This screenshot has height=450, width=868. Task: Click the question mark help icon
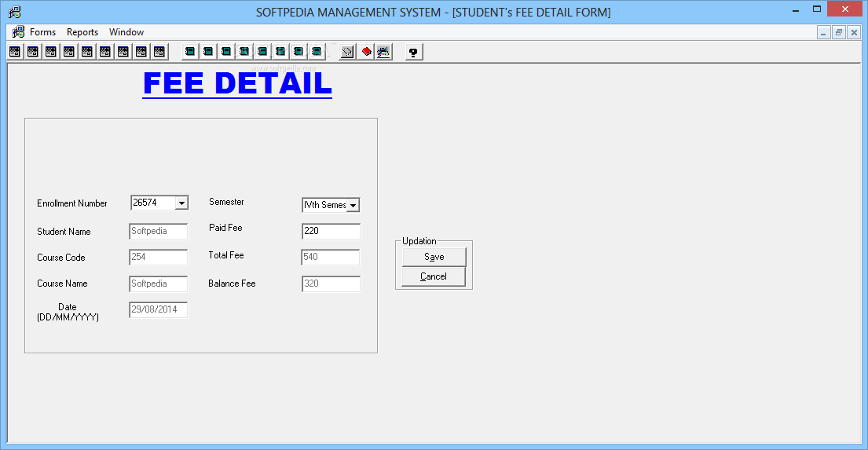coord(413,52)
